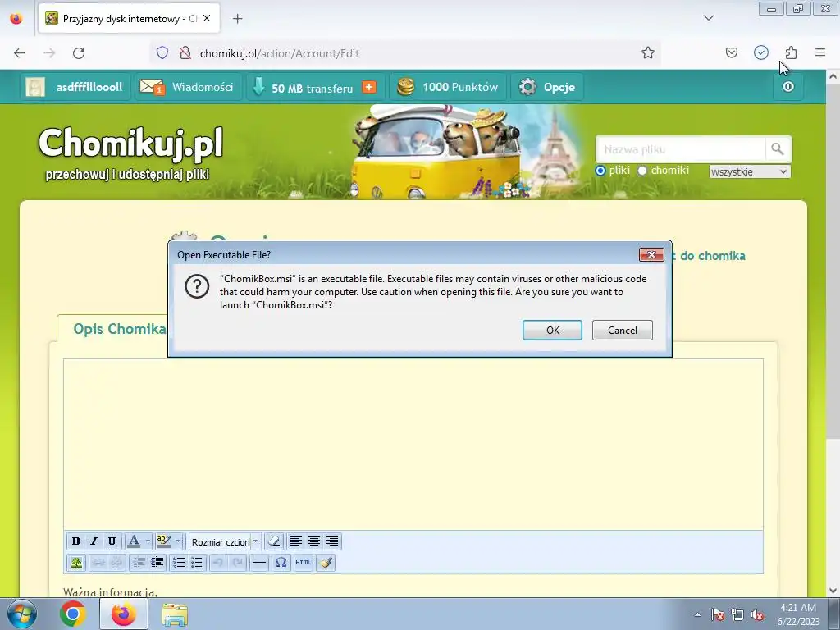Increase indent in editor
This screenshot has height=630, width=840.
tap(157, 563)
